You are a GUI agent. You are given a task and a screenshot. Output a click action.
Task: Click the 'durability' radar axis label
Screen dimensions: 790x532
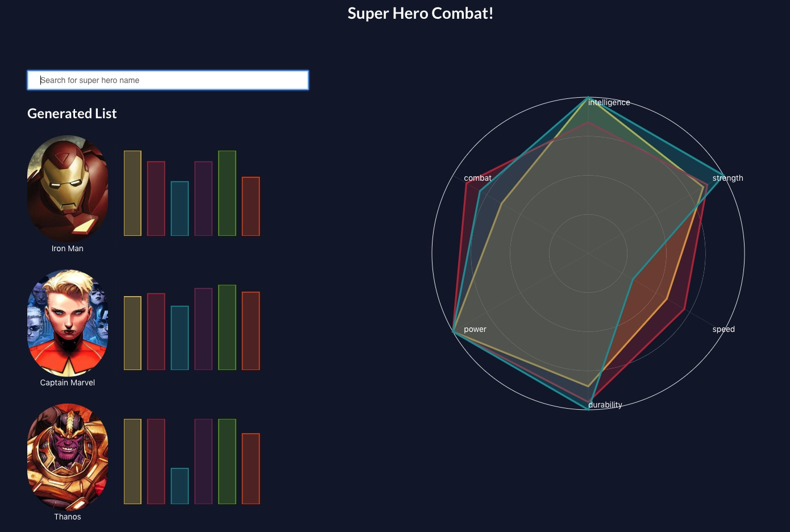tap(605, 405)
